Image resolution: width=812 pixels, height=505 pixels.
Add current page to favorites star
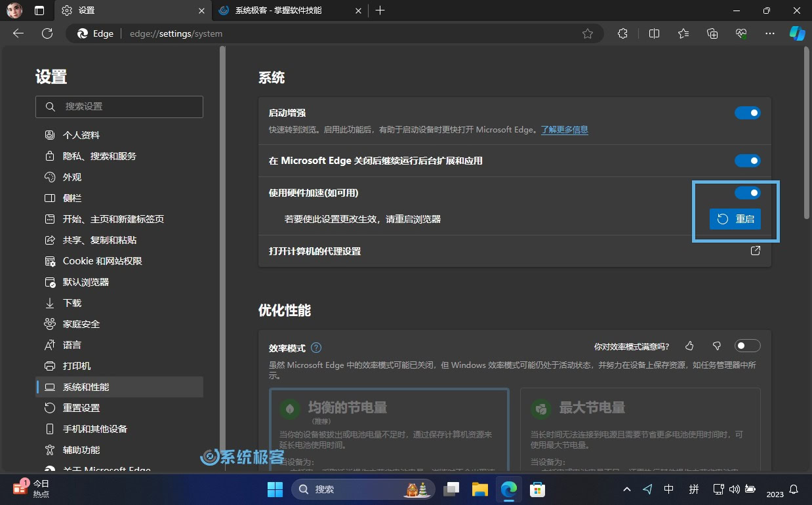588,33
